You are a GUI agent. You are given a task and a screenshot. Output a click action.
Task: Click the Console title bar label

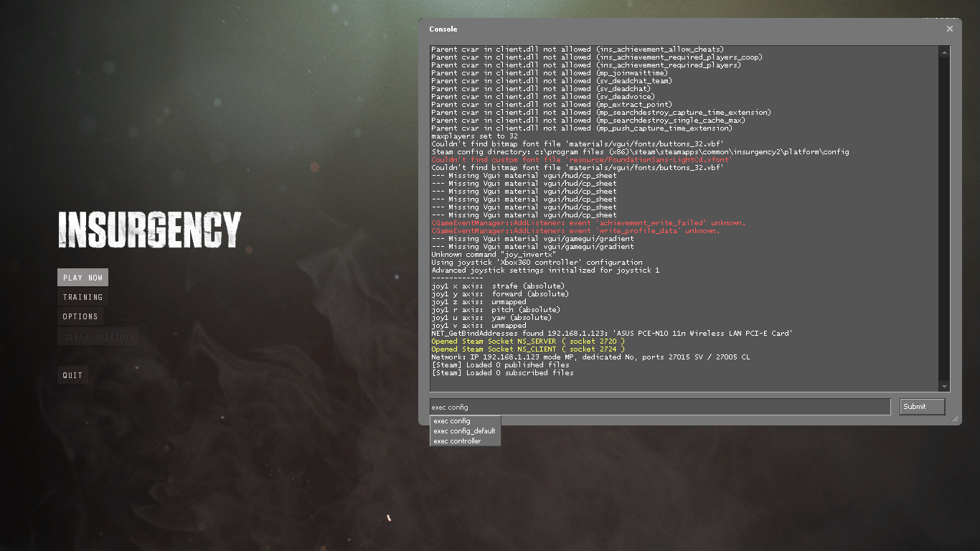[x=443, y=29]
